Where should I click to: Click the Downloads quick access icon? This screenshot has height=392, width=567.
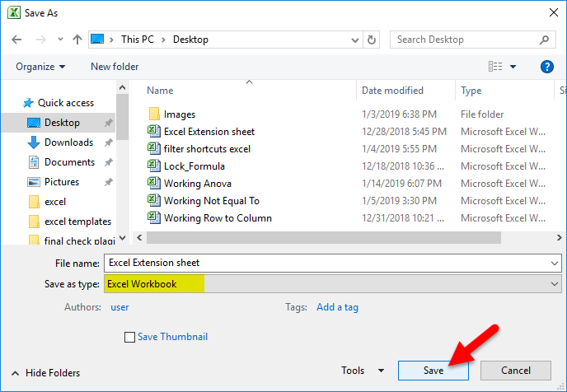pyautogui.click(x=34, y=142)
